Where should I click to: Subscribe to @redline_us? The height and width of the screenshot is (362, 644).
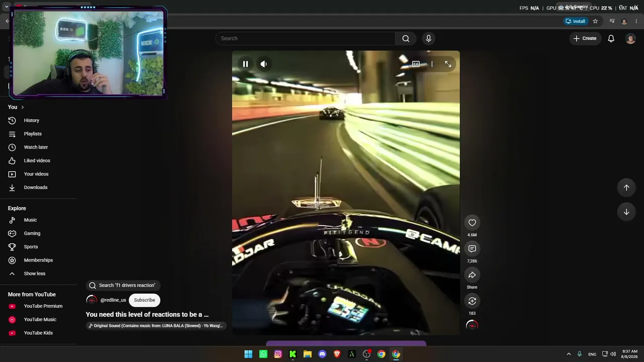144,300
